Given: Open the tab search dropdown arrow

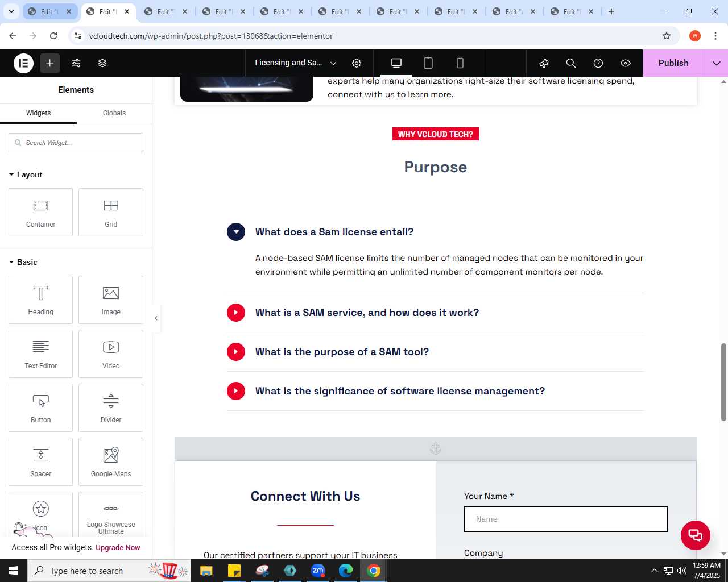Looking at the screenshot, I should point(11,11).
